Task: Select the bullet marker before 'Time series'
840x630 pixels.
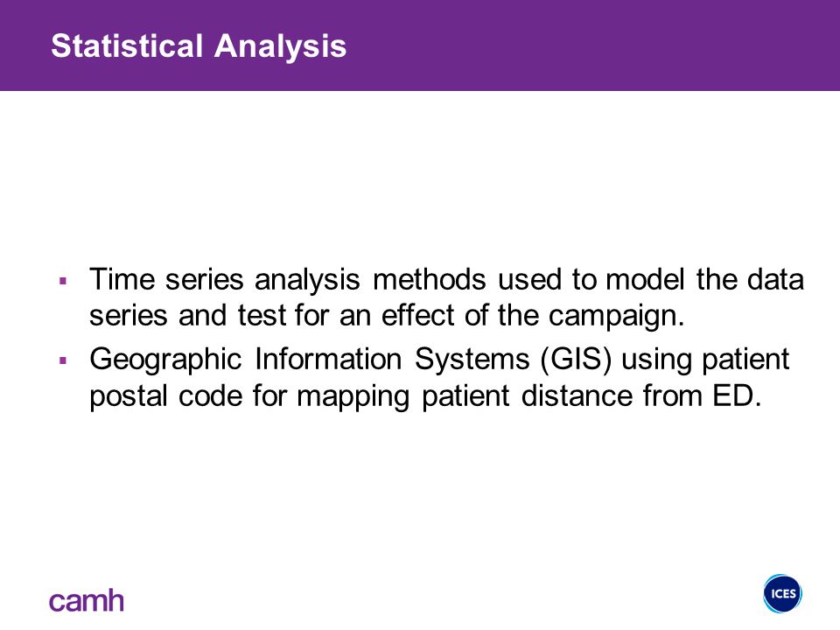Action: (x=63, y=281)
